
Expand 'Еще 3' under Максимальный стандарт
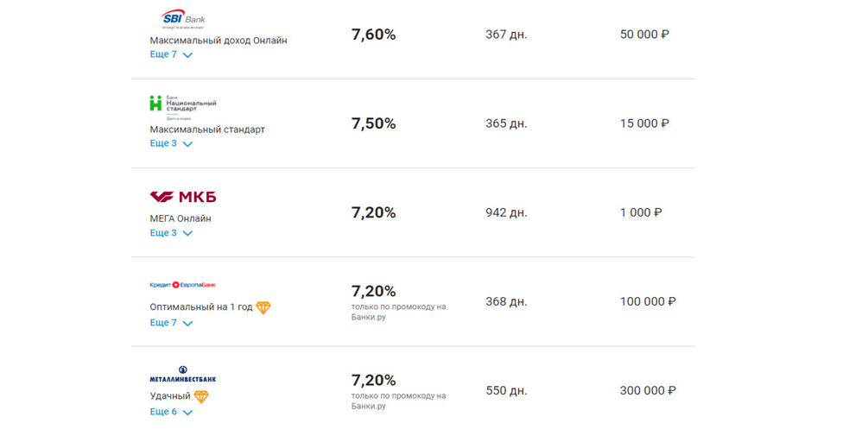pos(171,143)
